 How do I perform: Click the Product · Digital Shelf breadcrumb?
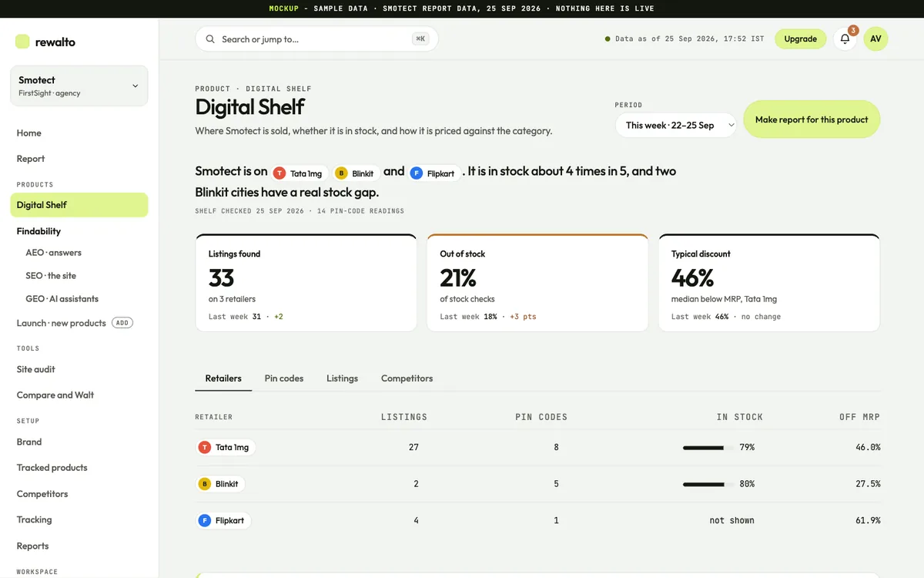pyautogui.click(x=253, y=89)
